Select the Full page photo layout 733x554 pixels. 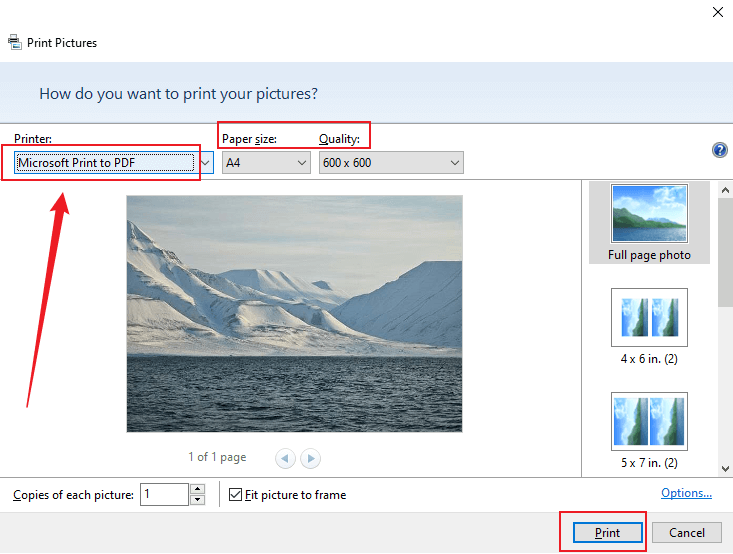point(649,223)
